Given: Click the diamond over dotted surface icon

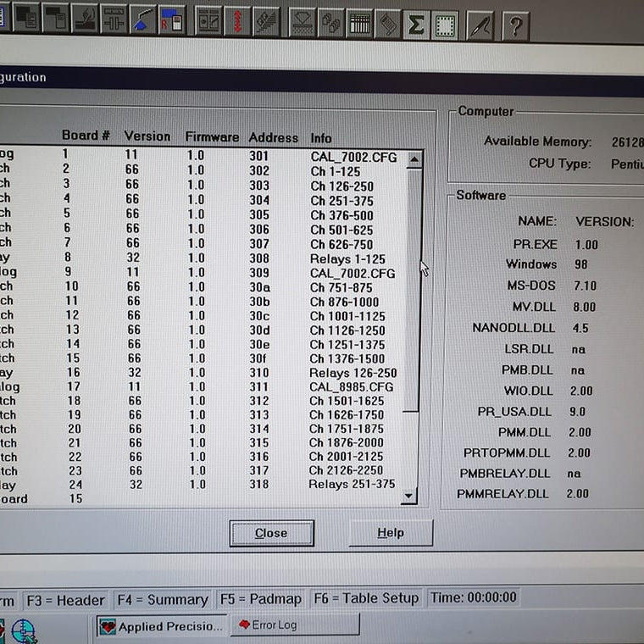Looking at the screenshot, I should [303, 22].
